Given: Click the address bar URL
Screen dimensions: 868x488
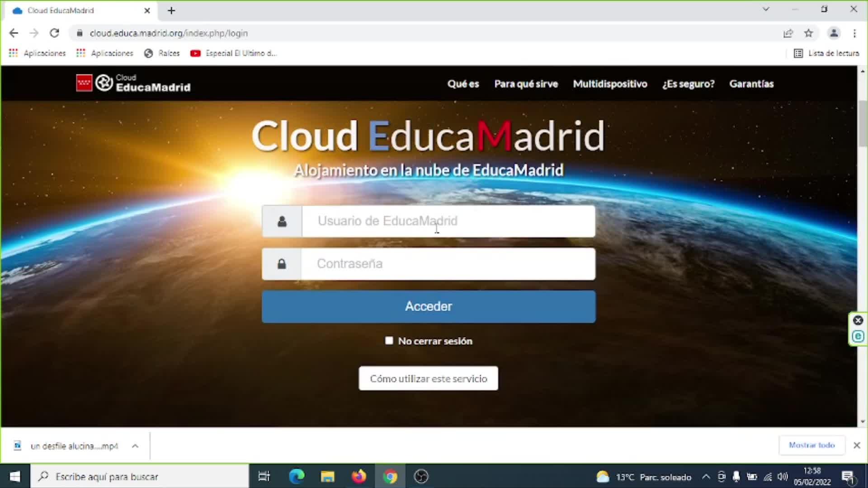Looking at the screenshot, I should pyautogui.click(x=169, y=33).
